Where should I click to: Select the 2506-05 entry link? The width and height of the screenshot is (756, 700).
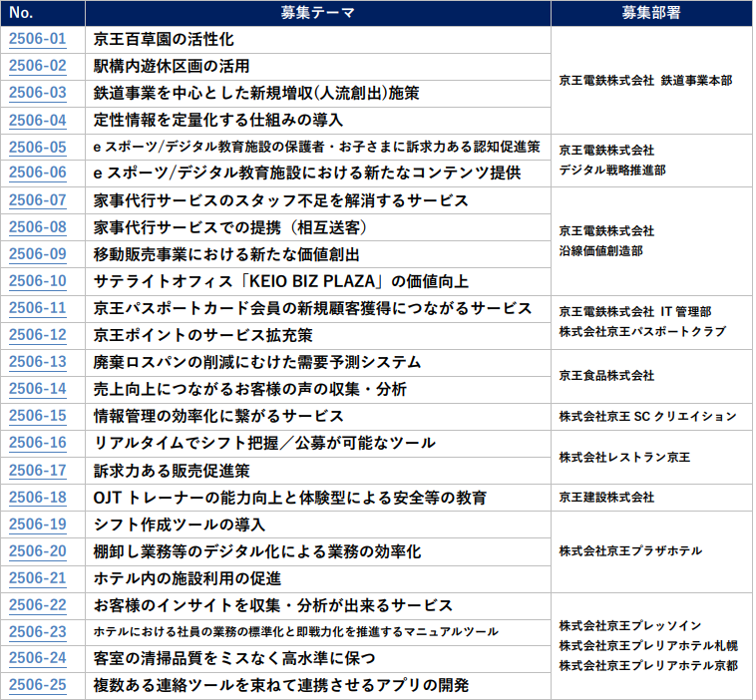tap(37, 147)
